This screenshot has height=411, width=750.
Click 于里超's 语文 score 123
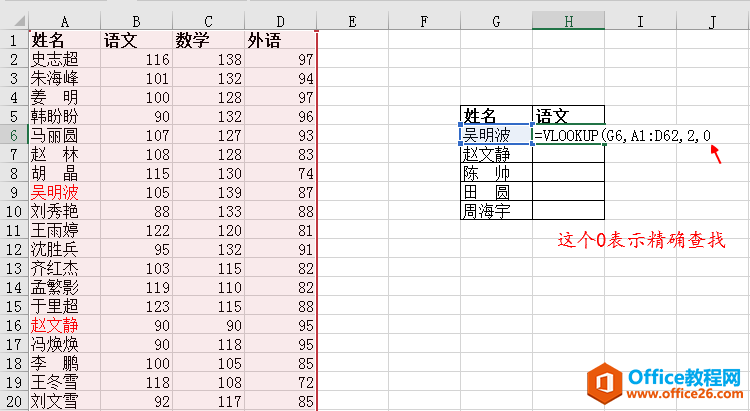pyautogui.click(x=136, y=306)
